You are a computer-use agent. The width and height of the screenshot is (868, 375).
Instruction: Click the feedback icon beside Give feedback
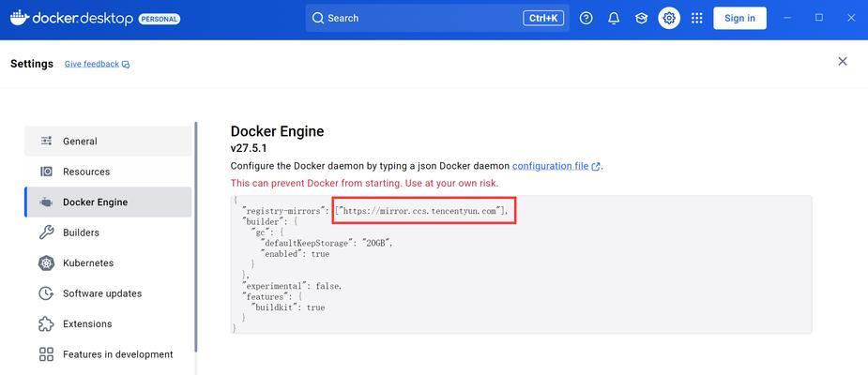126,65
